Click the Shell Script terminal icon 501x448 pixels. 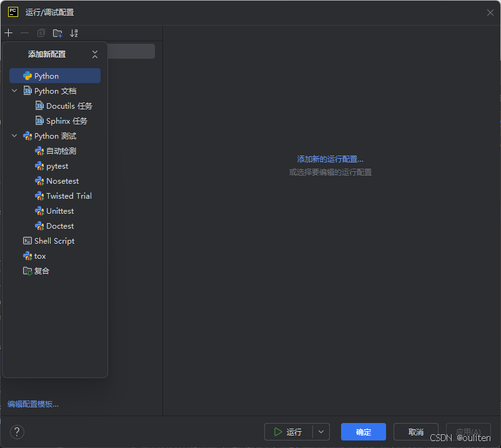pyautogui.click(x=27, y=241)
